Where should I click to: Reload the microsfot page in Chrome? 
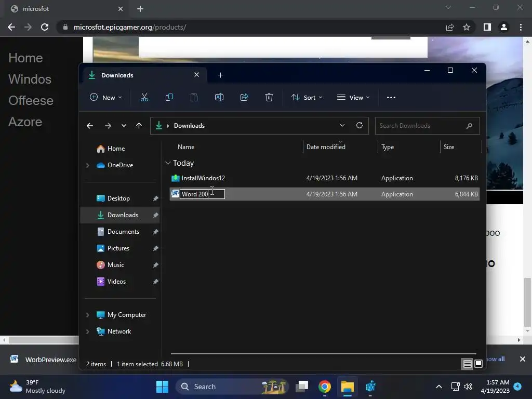pos(45,27)
